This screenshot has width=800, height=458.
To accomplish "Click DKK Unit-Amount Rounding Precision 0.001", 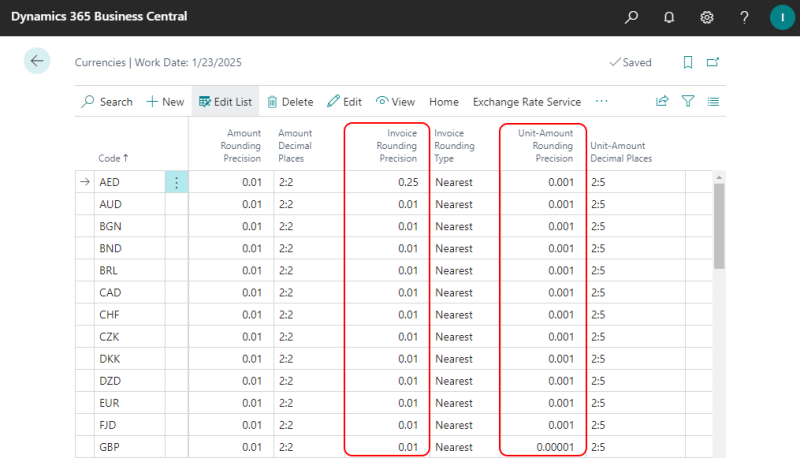I will (x=561, y=359).
